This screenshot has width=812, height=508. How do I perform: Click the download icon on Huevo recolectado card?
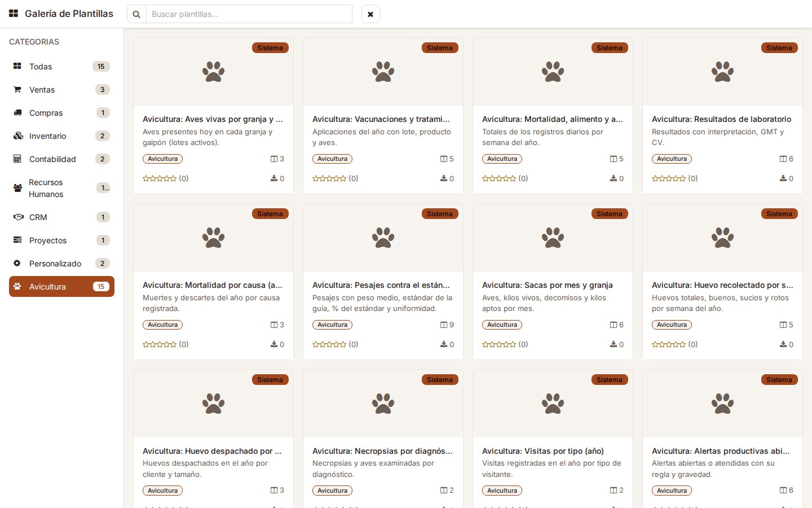pyautogui.click(x=783, y=344)
